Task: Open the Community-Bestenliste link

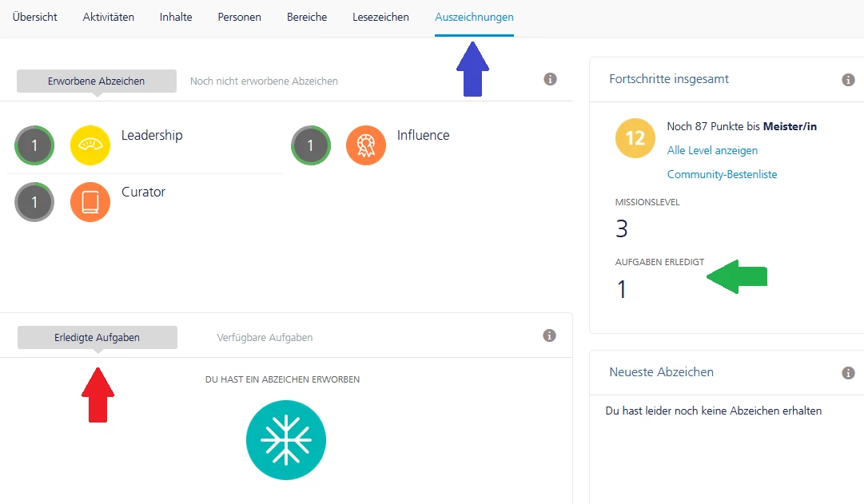Action: coord(723,175)
